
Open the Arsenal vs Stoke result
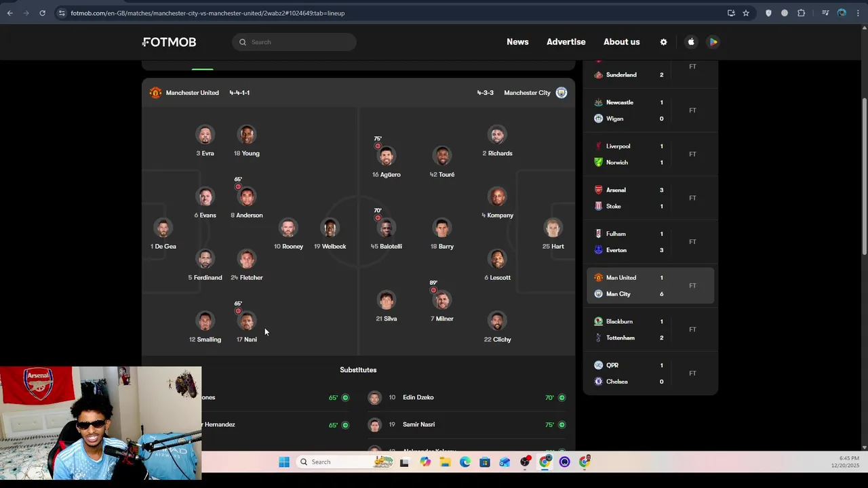pos(650,198)
